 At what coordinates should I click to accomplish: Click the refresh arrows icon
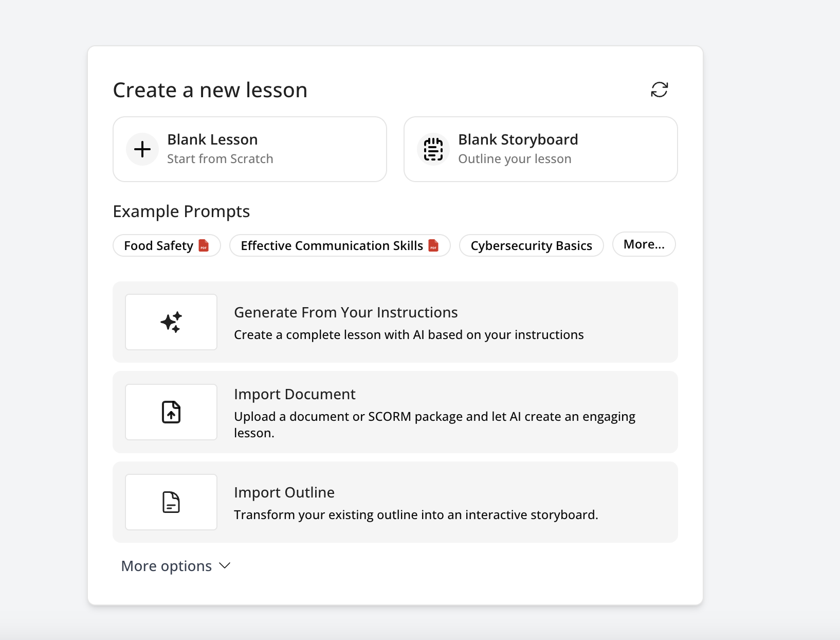[659, 90]
